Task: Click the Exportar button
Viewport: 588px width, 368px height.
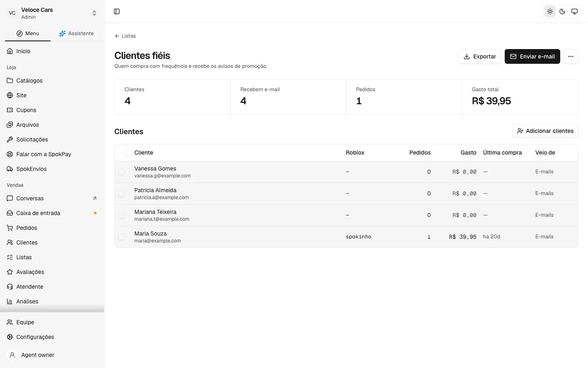Action: [x=480, y=56]
